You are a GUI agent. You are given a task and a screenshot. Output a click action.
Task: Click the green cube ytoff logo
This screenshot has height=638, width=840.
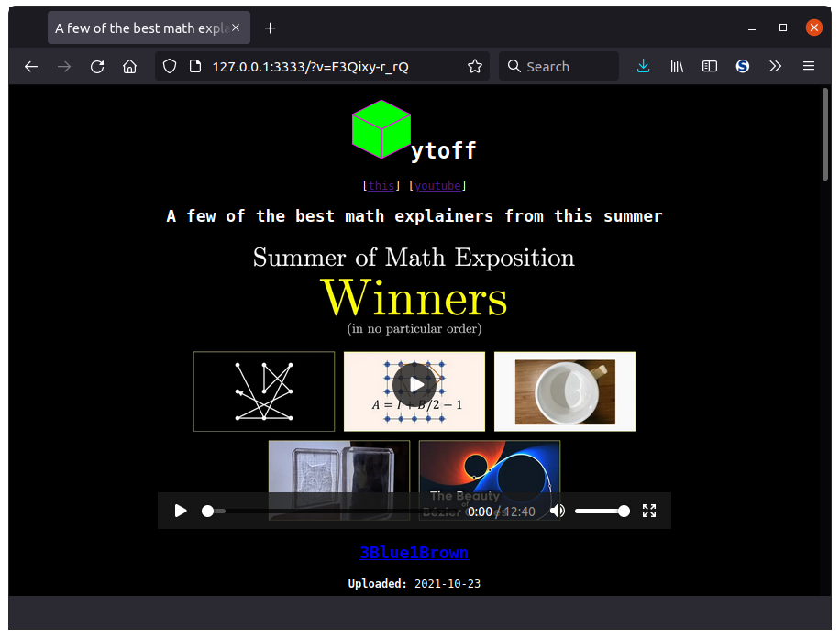(x=381, y=129)
